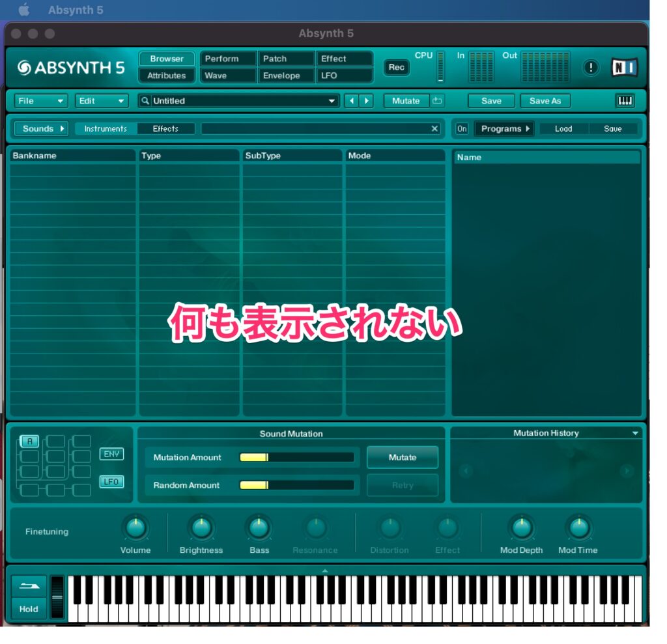
Task: Enable the Hold button
Action: tap(29, 609)
